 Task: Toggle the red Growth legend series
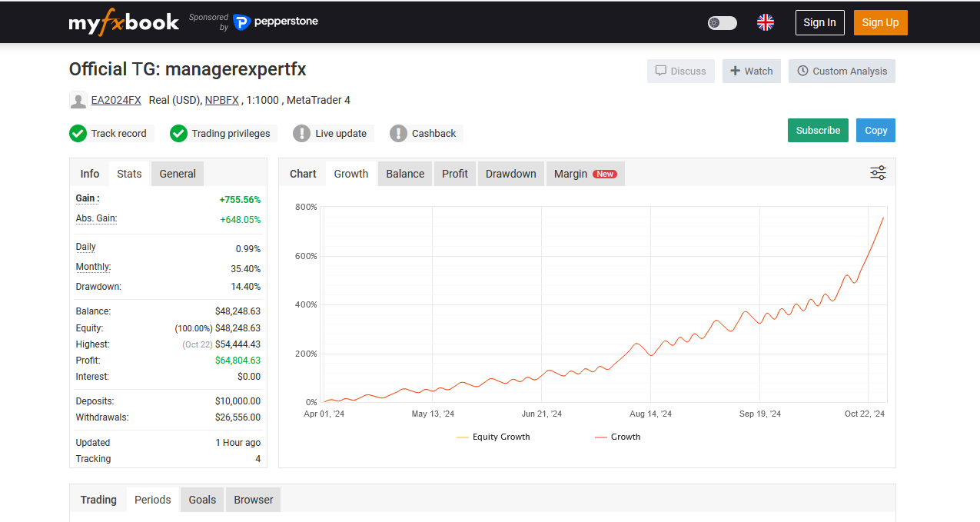tap(618, 437)
